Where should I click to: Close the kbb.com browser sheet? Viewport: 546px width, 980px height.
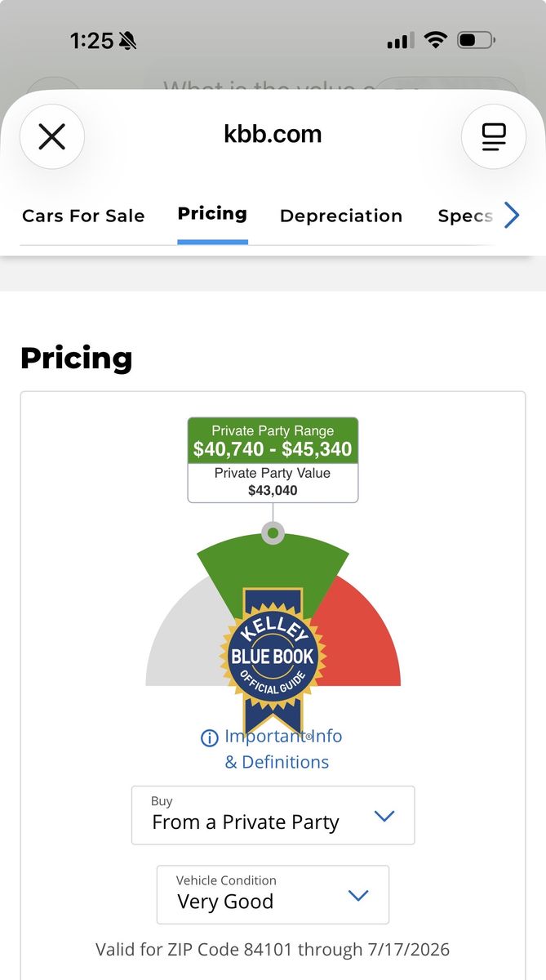[x=52, y=136]
